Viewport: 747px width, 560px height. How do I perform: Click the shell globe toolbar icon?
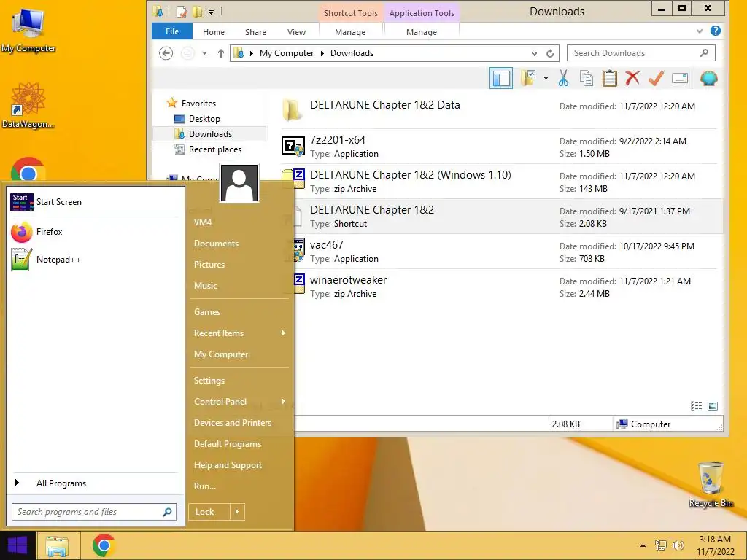pos(708,78)
